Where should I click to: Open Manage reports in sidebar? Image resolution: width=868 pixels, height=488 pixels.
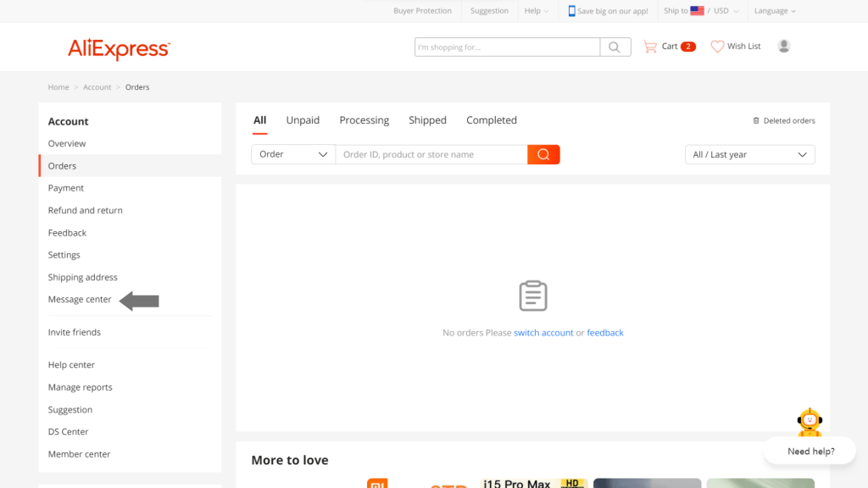coord(81,387)
